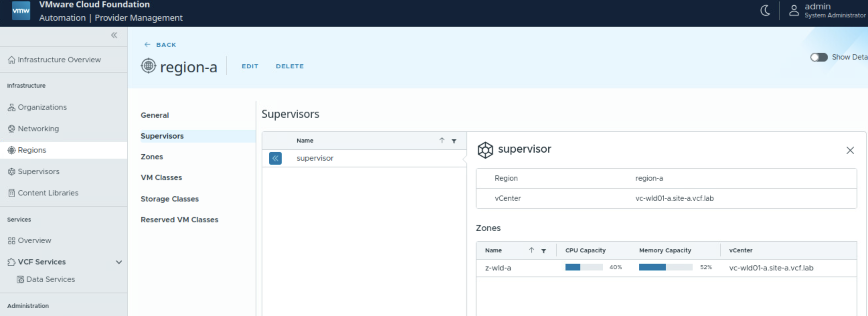Close the supervisor details panel

pos(850,150)
